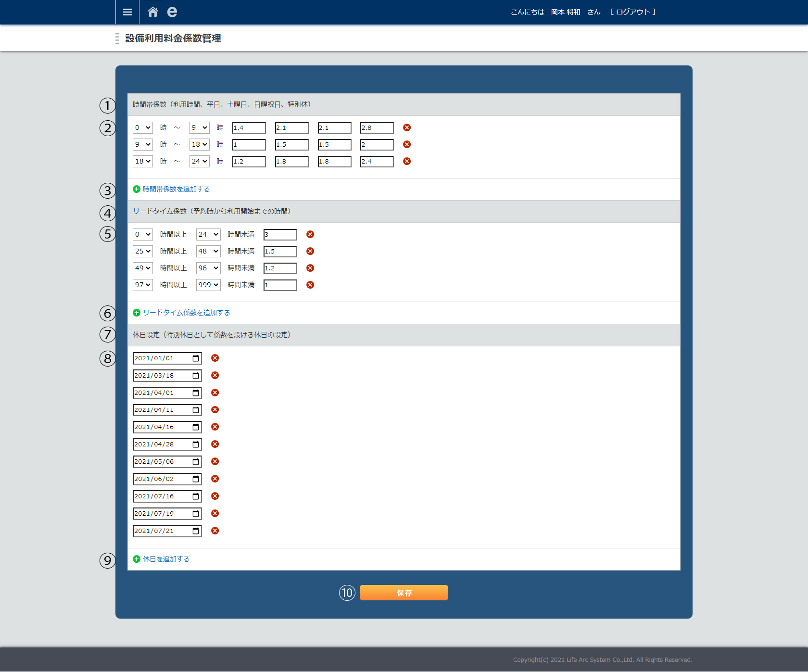Click リードタイム係数を追加する link

[x=186, y=313]
